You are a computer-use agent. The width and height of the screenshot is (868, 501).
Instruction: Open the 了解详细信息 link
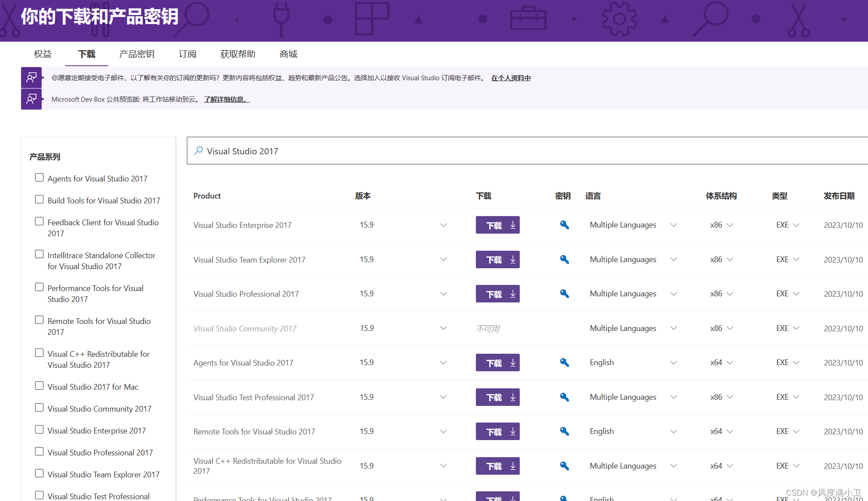click(226, 99)
